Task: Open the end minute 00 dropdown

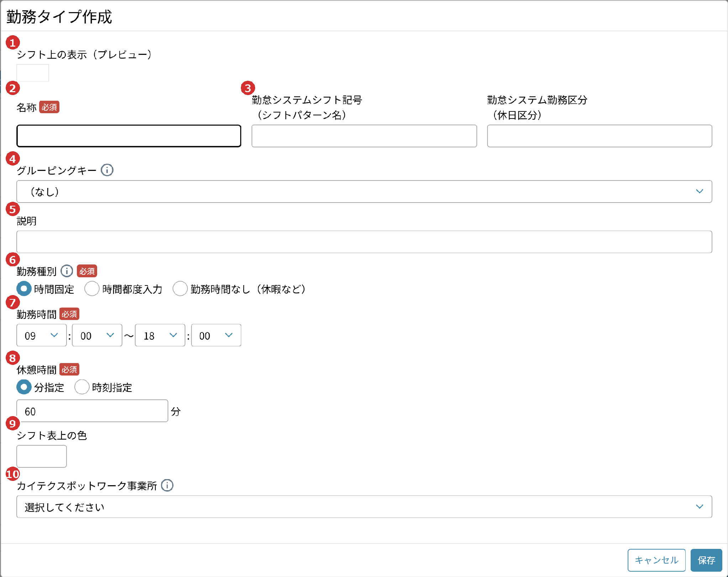Action: click(216, 335)
